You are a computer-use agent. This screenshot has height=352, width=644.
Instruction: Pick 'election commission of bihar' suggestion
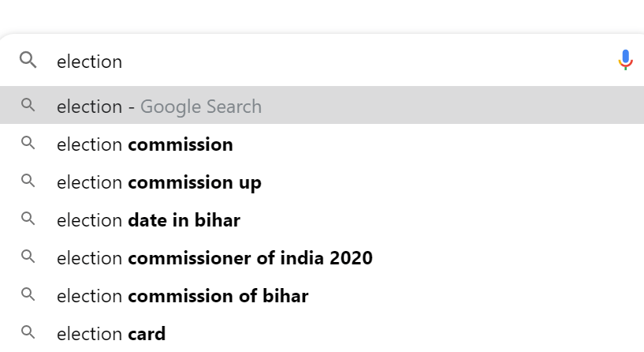(x=322, y=294)
